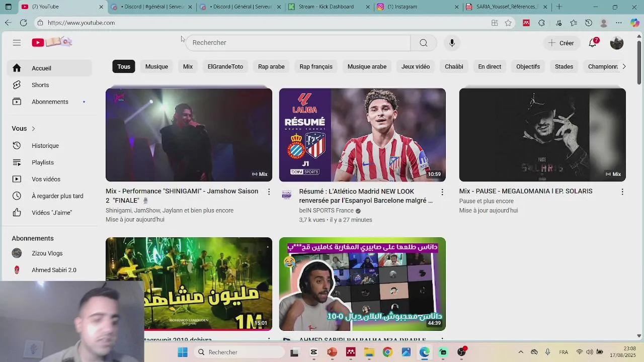This screenshot has height=362, width=644.
Task: Open PowerPoint from the taskbar
Action: click(332, 352)
